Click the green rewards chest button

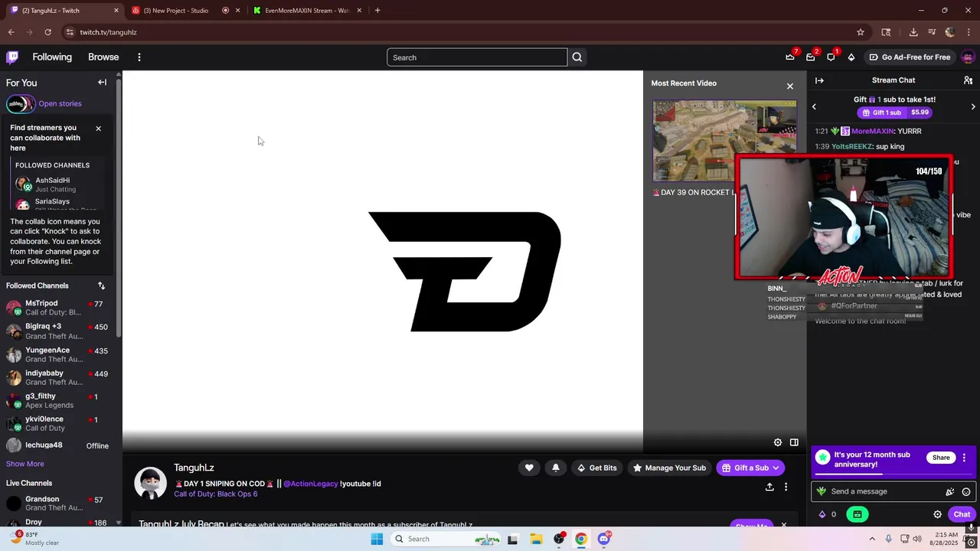coord(857,514)
